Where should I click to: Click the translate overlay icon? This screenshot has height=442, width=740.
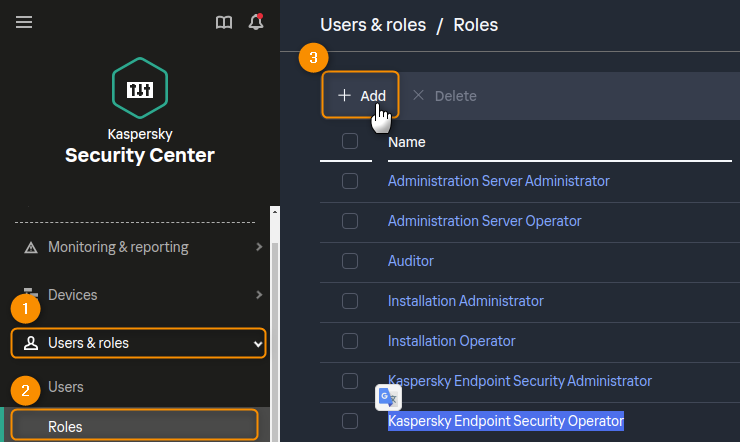(388, 398)
